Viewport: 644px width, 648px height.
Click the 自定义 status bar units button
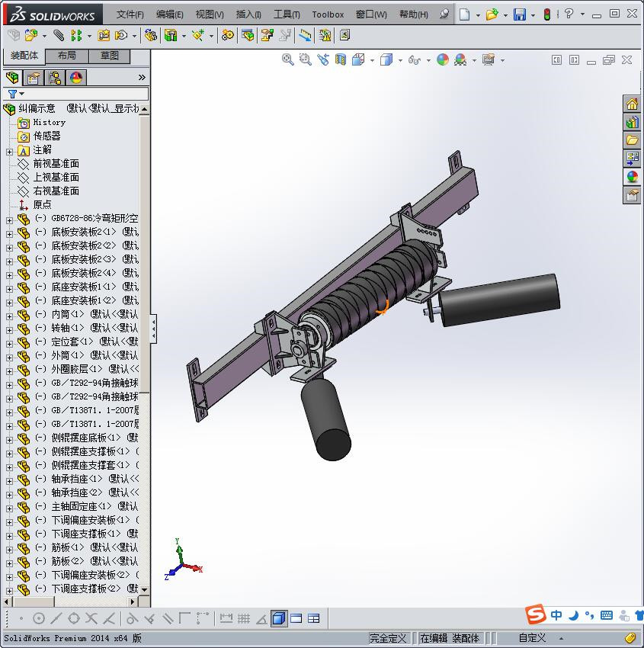[x=532, y=638]
